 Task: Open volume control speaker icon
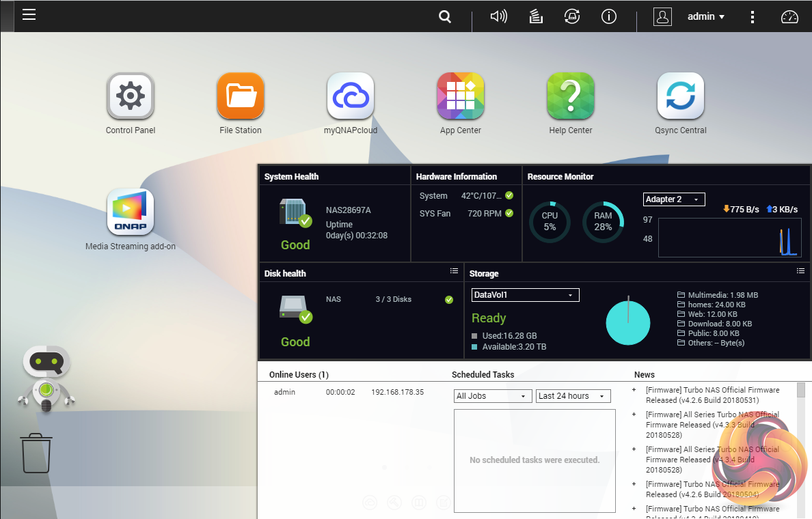[x=499, y=16]
